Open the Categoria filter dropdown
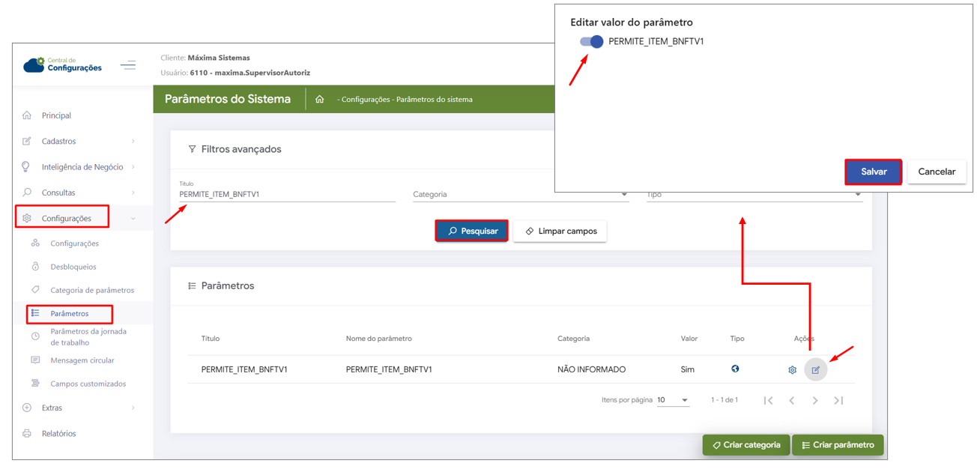 521,194
